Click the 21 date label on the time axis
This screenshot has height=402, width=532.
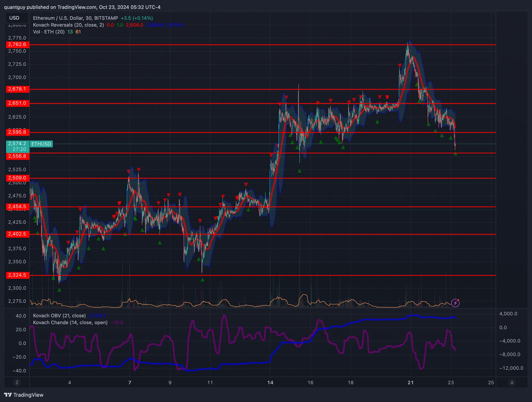tap(410, 382)
